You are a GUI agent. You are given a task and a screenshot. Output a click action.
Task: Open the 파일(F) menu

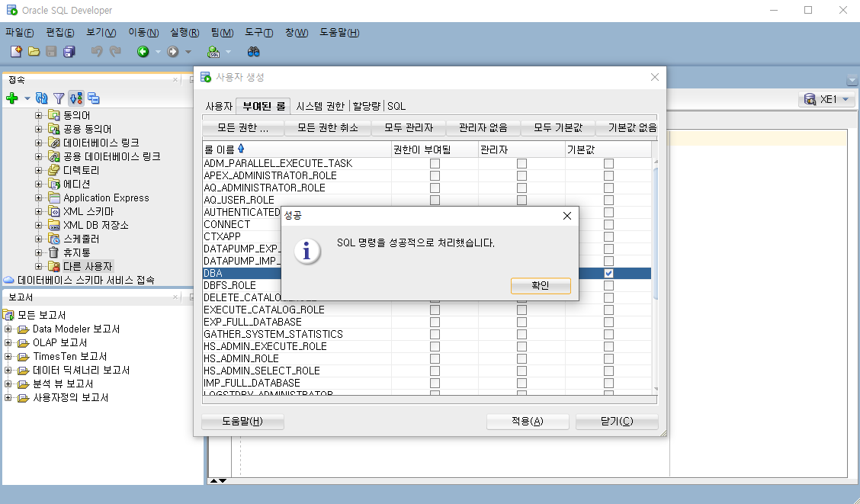click(20, 33)
